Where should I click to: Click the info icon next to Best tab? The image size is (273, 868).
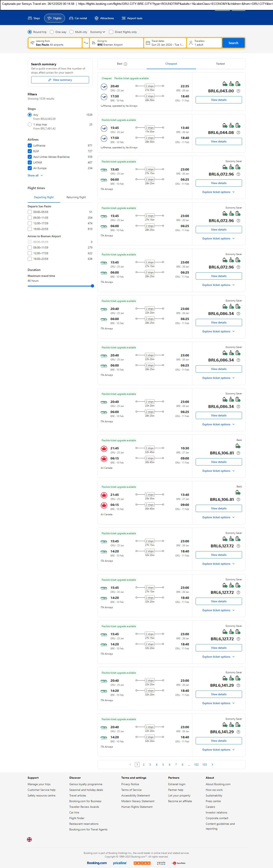(125, 64)
